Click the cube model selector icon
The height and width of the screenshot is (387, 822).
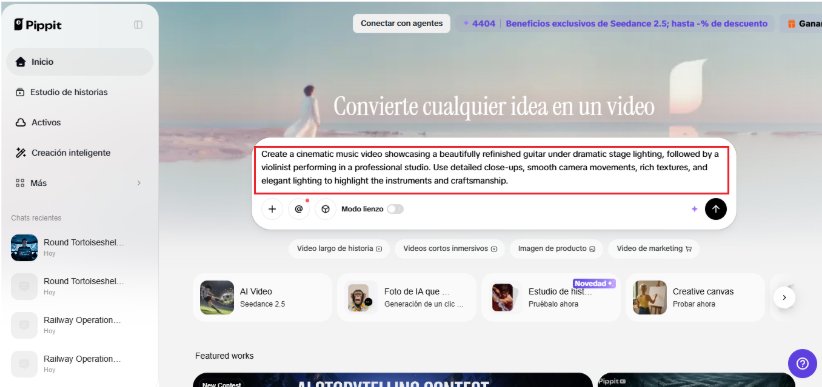(326, 209)
